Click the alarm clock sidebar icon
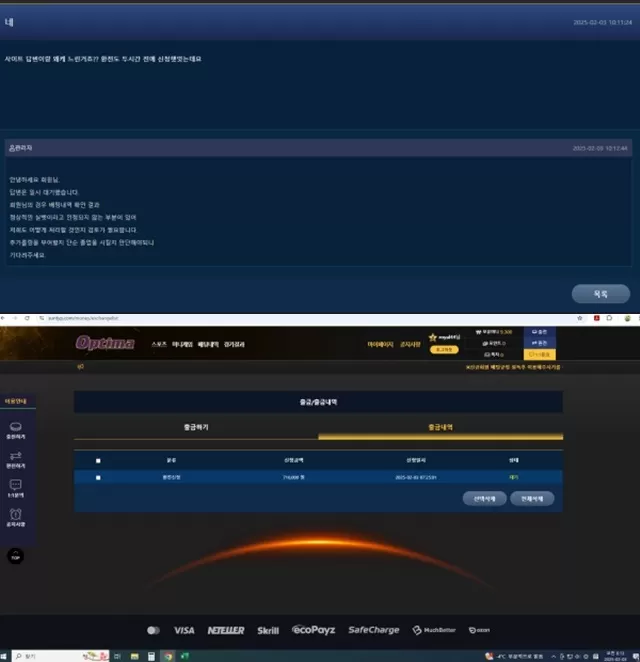This screenshot has height=662, width=640. (16, 516)
